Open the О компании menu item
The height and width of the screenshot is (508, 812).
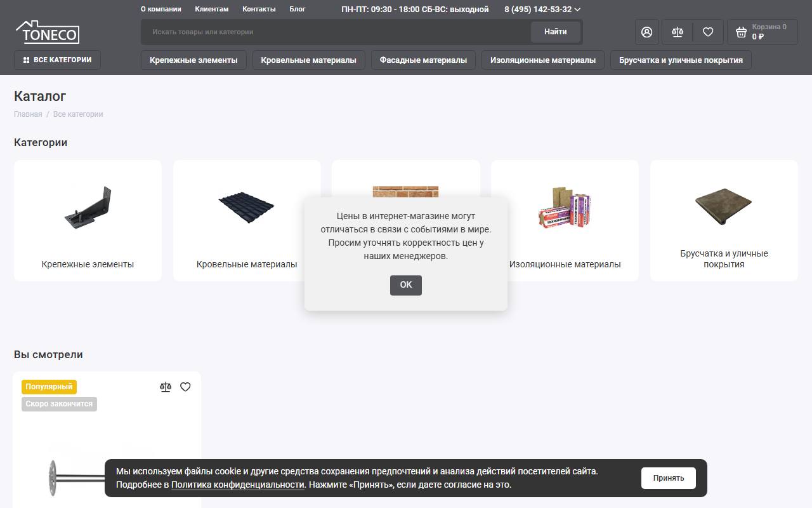[161, 10]
